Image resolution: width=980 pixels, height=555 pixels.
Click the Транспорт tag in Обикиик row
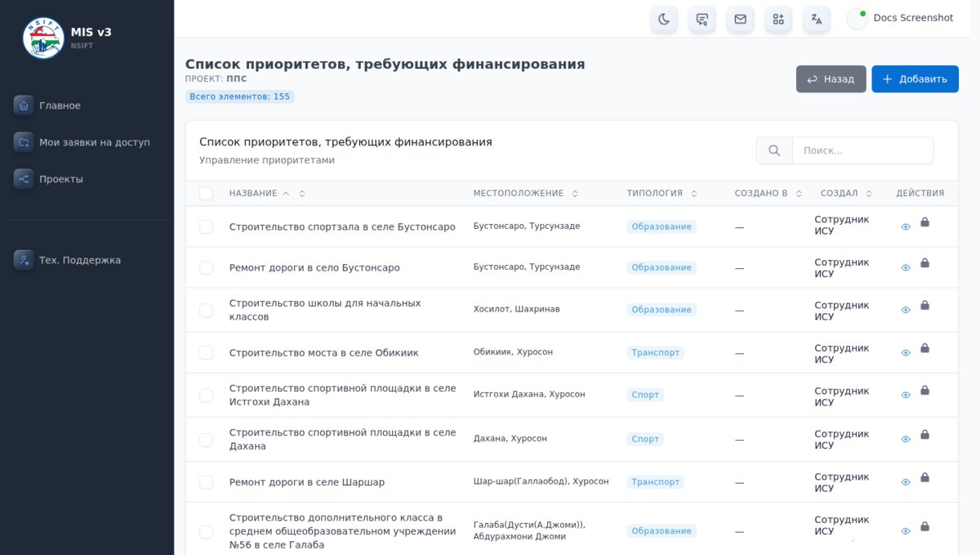(656, 353)
